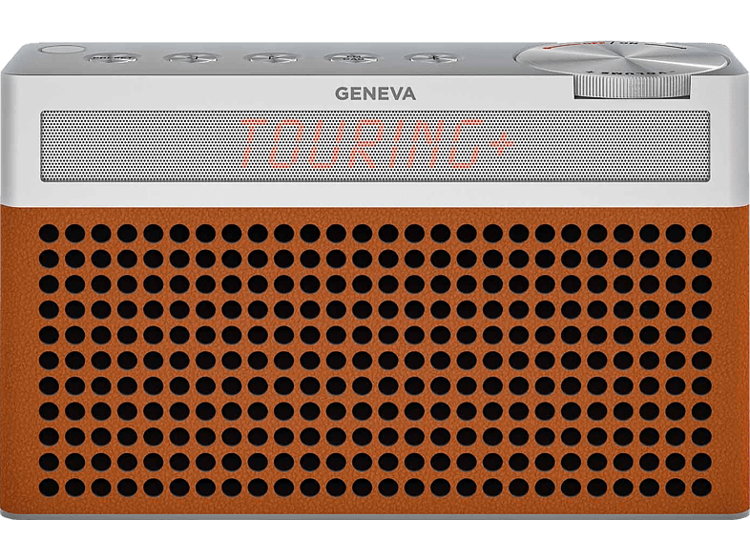Click the orange perforated speaker grille
The height and width of the screenshot is (560, 750).
click(x=375, y=361)
